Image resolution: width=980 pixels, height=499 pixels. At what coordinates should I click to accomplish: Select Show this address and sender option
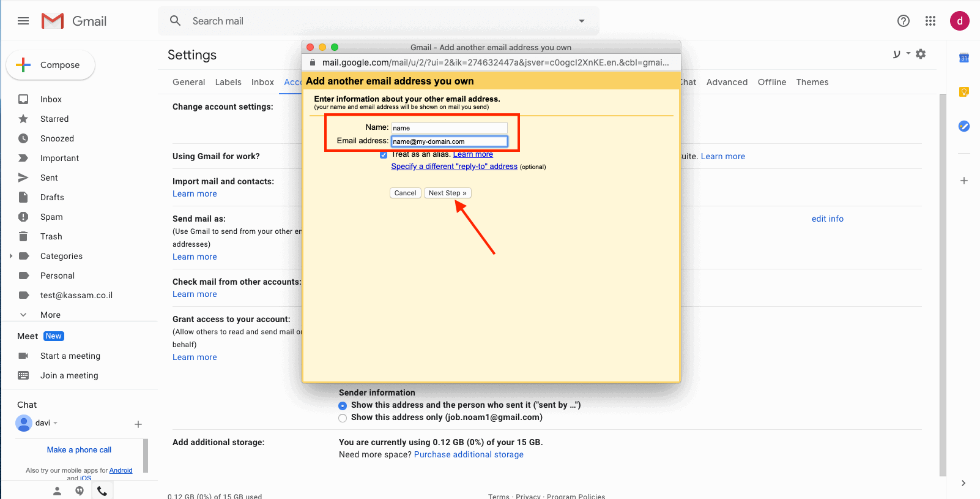(343, 405)
